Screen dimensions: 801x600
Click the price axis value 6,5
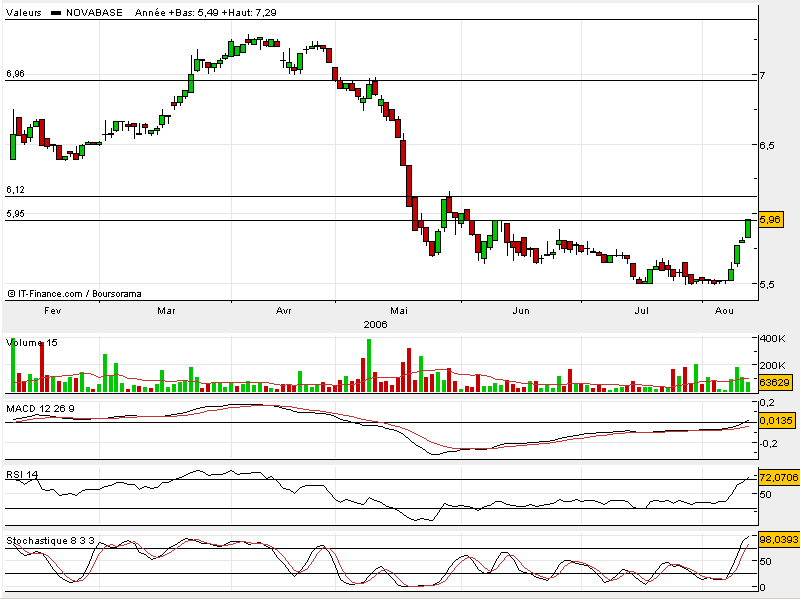[766, 146]
